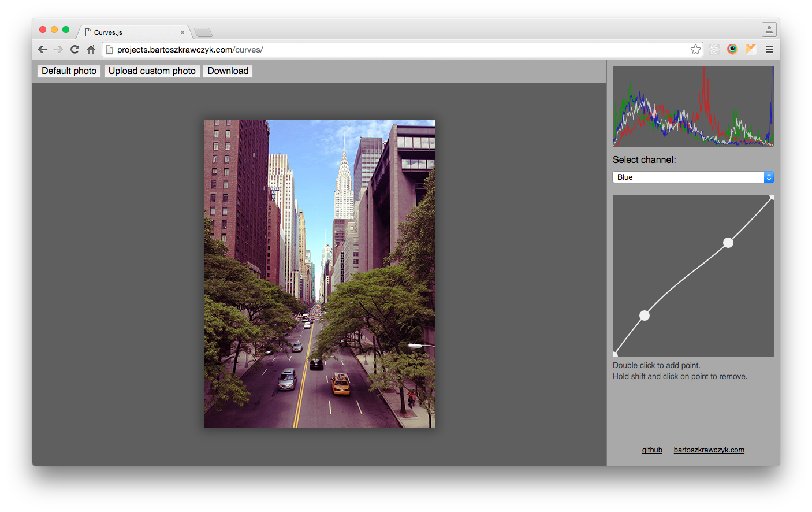This screenshot has width=812, height=512.
Task: Click the channel dropdown stepper arrows
Action: pyautogui.click(x=769, y=177)
